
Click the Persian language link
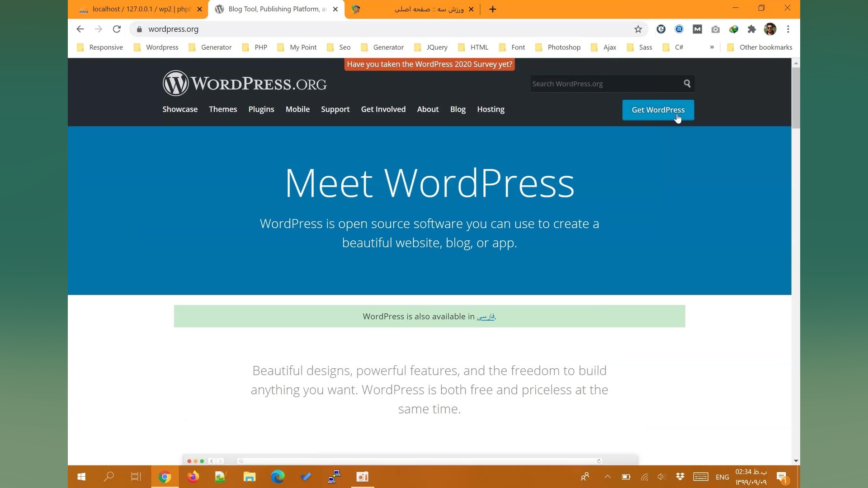(x=486, y=316)
